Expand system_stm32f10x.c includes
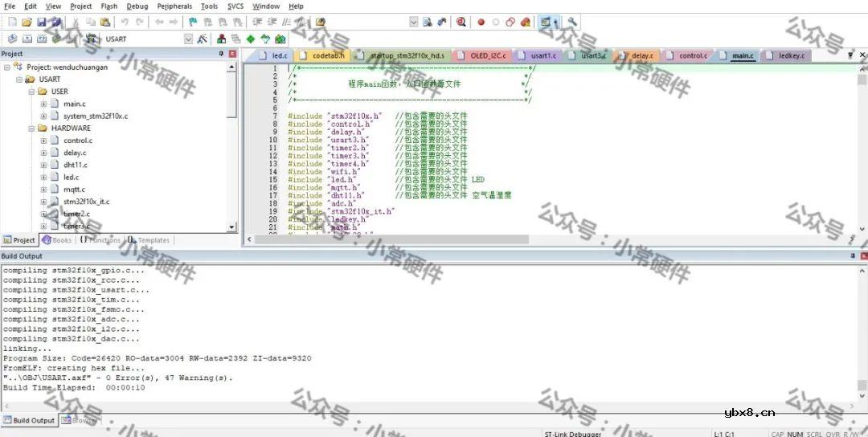The height and width of the screenshot is (437, 868). (43, 116)
